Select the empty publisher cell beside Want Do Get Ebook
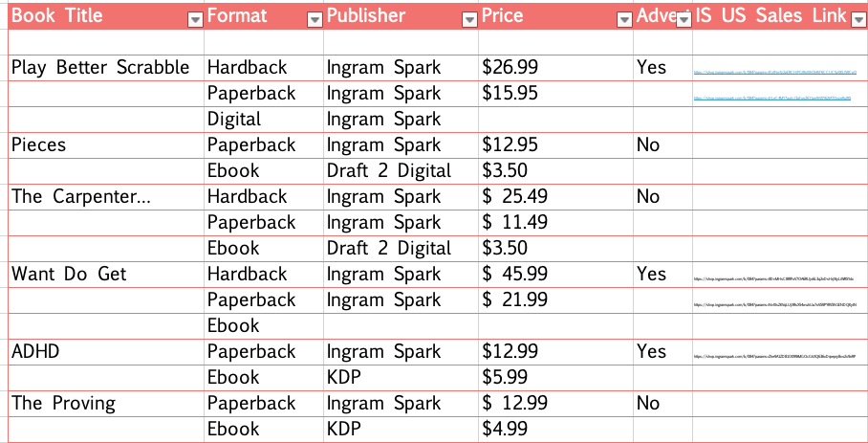Image resolution: width=868 pixels, height=443 pixels. 401,326
